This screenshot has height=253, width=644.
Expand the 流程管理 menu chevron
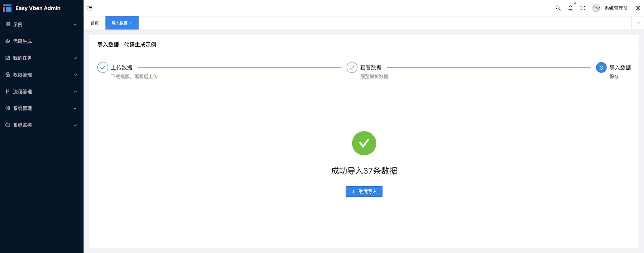[x=75, y=92]
